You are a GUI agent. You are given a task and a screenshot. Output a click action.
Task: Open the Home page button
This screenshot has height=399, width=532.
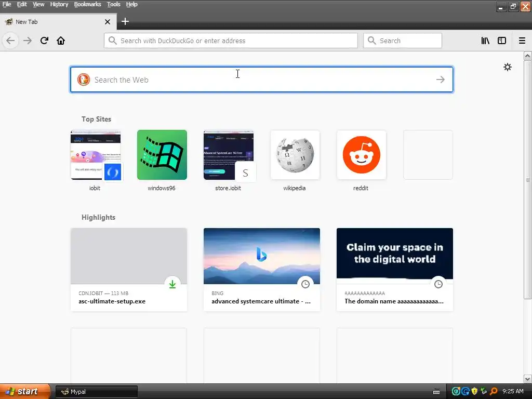(61, 41)
